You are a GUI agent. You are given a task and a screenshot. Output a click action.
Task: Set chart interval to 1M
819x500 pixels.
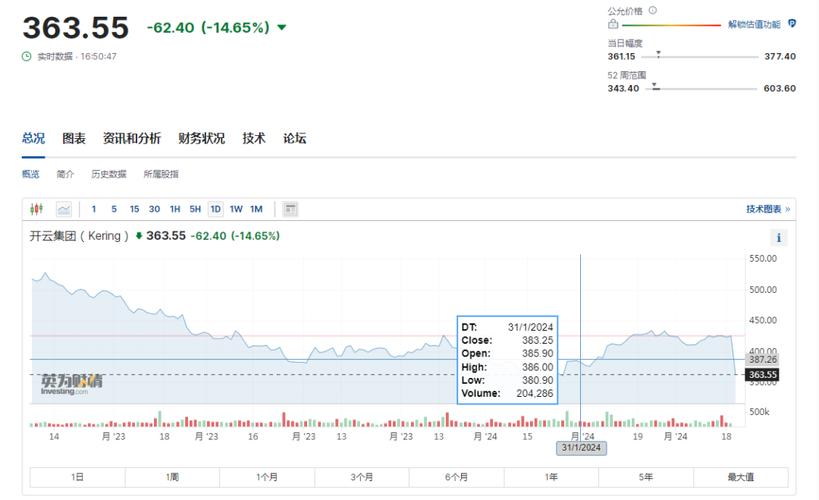click(256, 209)
